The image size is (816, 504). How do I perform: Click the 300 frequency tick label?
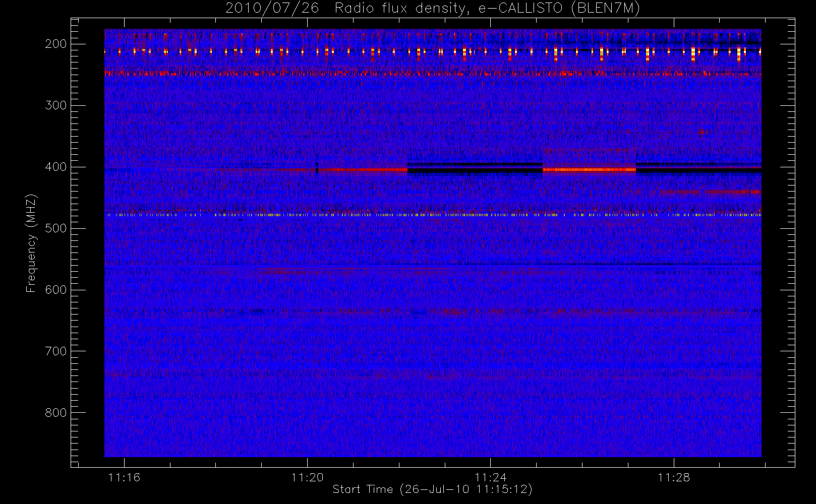pos(56,105)
